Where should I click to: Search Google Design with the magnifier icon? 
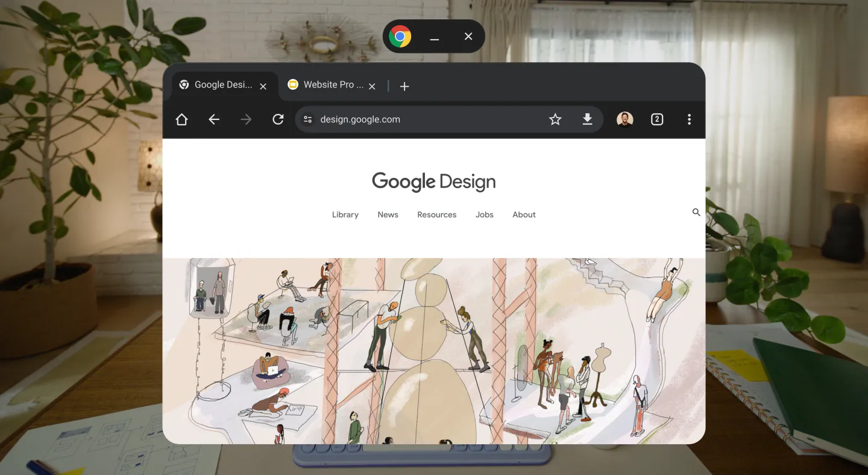pos(696,212)
